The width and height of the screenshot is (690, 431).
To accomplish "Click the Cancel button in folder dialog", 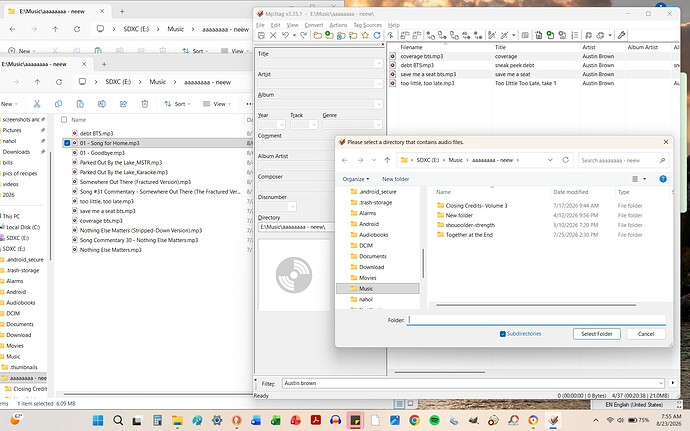I will pyautogui.click(x=646, y=334).
